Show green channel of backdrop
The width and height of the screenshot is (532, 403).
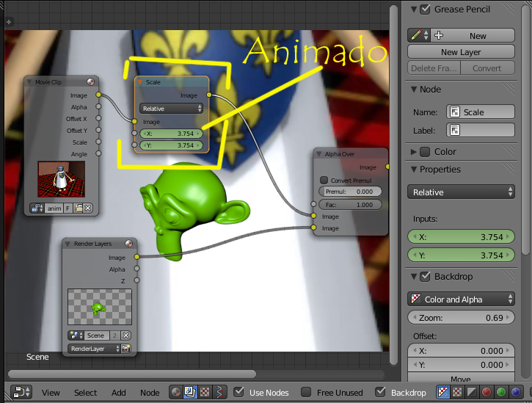(x=500, y=392)
